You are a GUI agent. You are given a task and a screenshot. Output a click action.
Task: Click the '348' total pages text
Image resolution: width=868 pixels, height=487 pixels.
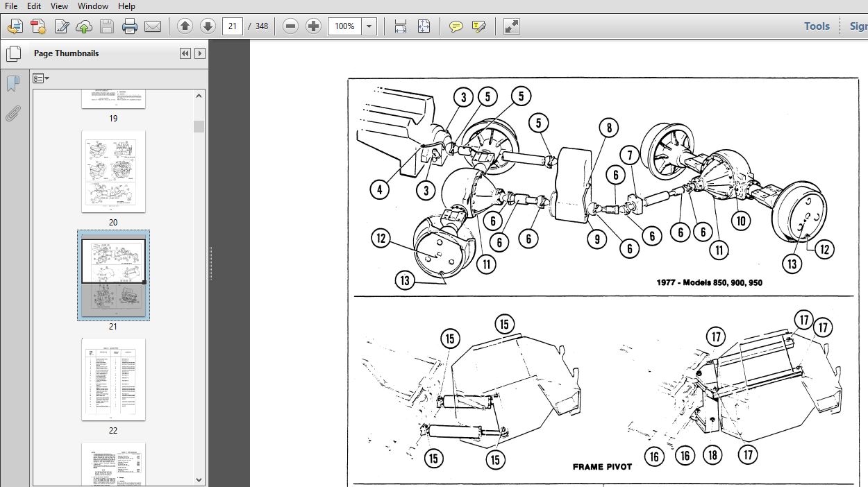(x=261, y=26)
